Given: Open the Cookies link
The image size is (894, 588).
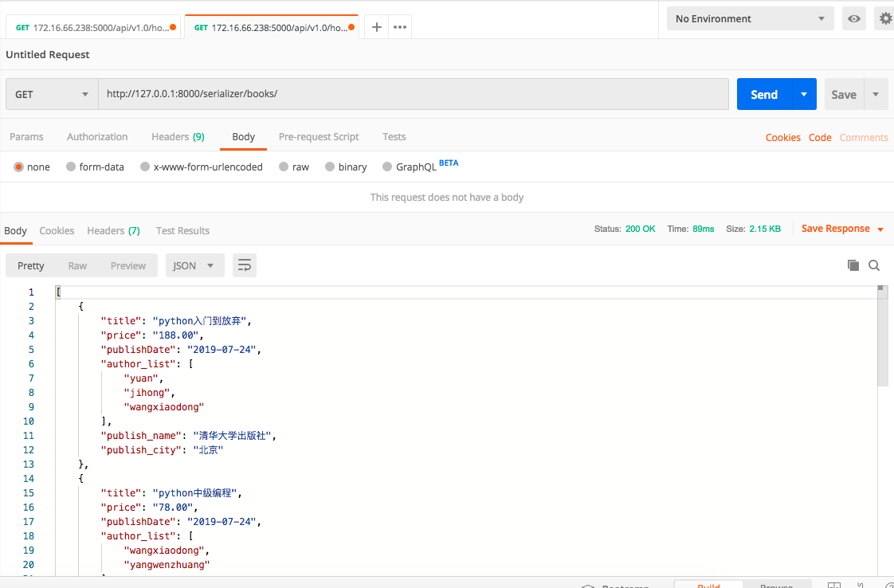Looking at the screenshot, I should 782,138.
